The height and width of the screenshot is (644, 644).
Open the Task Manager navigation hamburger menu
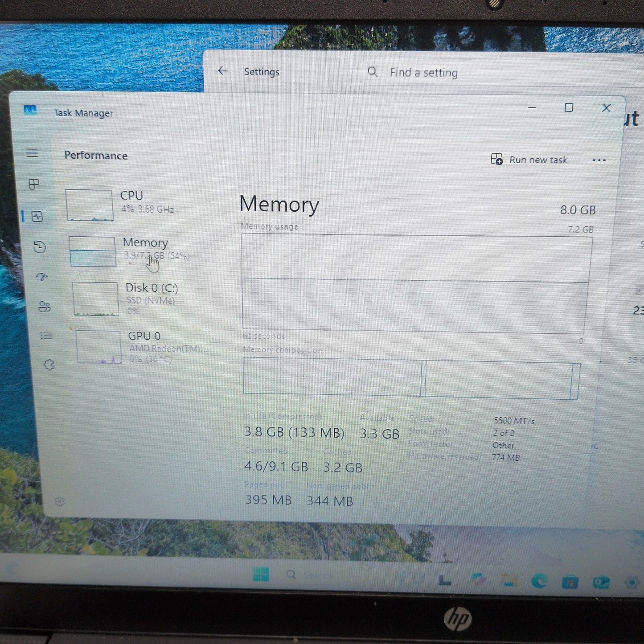click(x=32, y=153)
